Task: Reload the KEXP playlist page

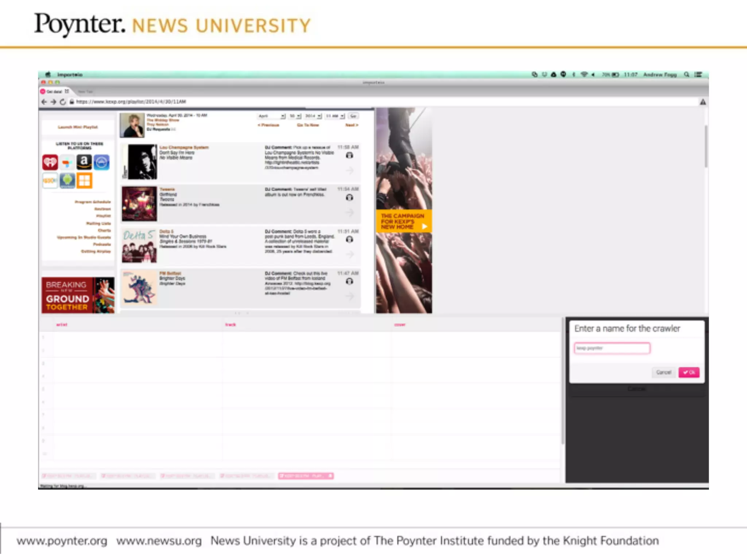Action: coord(63,102)
